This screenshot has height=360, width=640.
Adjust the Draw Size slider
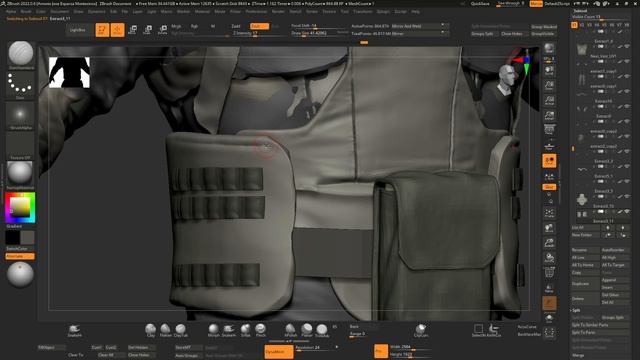click(319, 33)
